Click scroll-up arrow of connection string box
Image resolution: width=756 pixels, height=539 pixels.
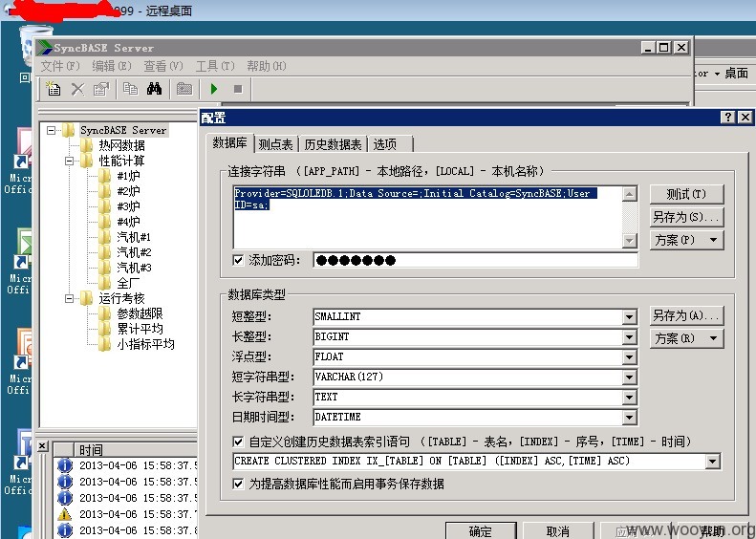pos(629,194)
